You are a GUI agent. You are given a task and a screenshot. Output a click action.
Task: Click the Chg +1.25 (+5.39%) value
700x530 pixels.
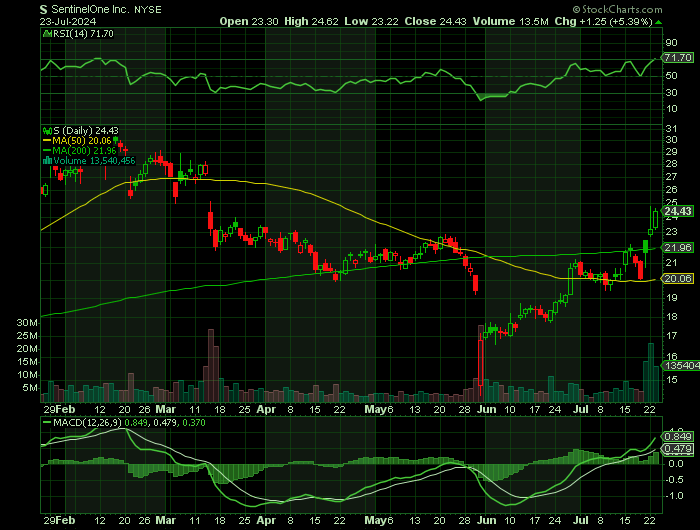(604, 21)
